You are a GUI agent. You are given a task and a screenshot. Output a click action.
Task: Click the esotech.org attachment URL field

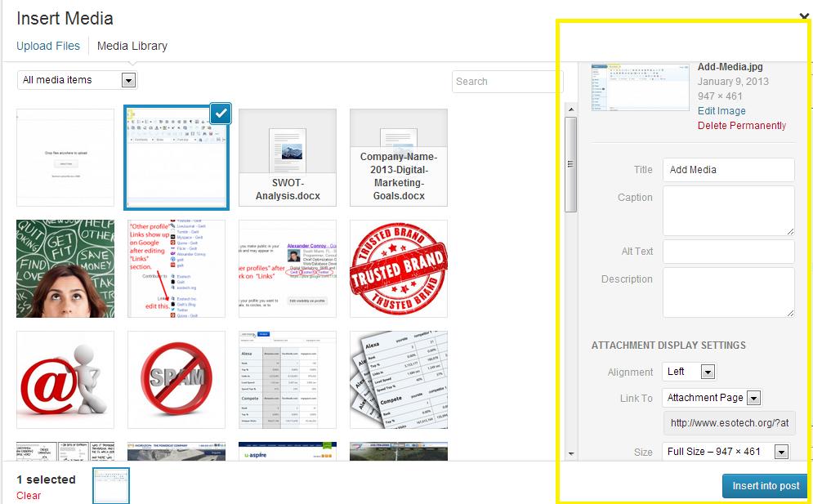tap(729, 423)
